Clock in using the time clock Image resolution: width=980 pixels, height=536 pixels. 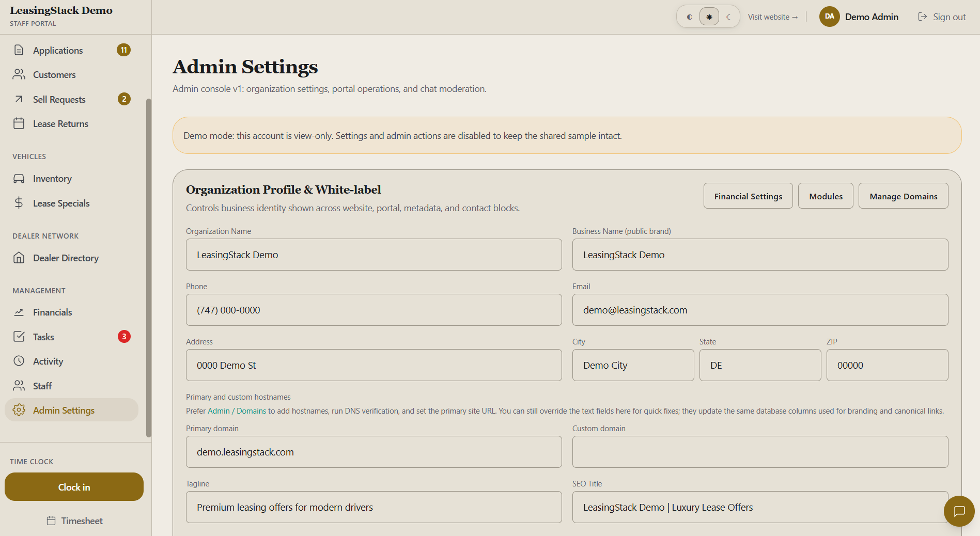(74, 487)
